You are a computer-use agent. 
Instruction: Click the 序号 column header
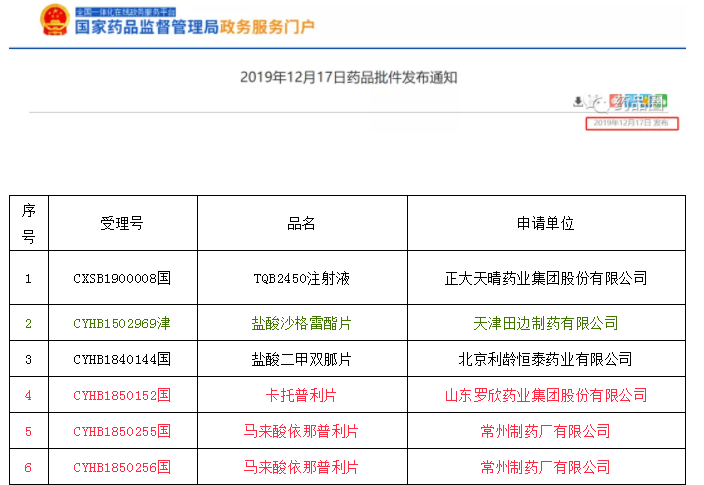(x=28, y=223)
